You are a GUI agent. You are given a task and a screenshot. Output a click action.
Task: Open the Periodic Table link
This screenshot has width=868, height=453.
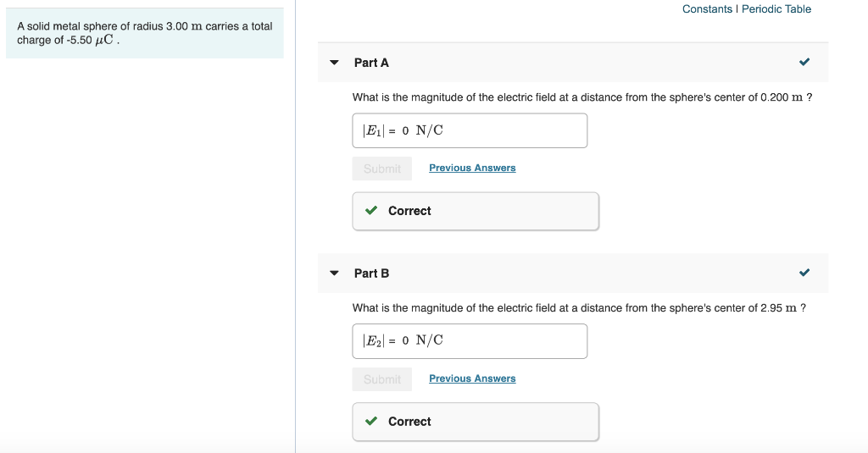pyautogui.click(x=776, y=9)
